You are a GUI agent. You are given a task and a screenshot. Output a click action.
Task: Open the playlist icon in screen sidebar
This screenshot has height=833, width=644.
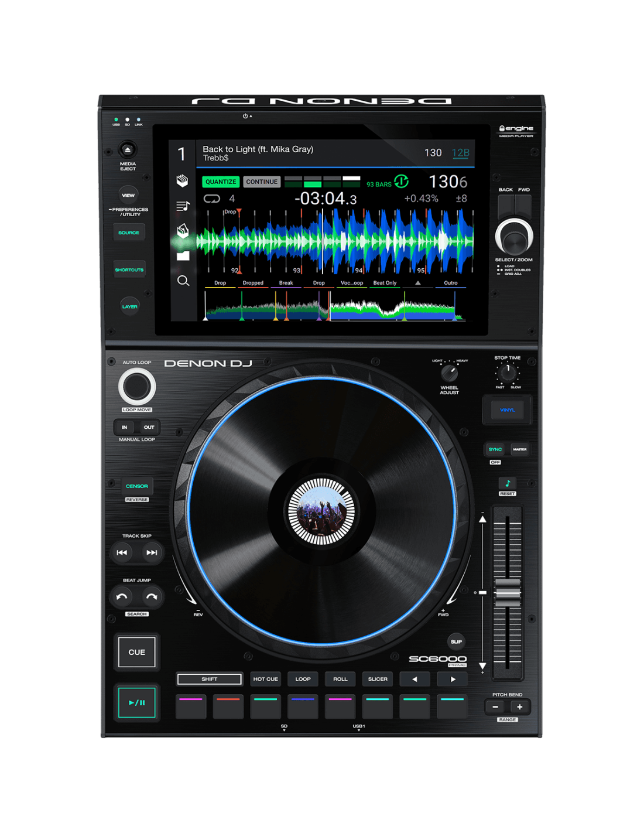[x=183, y=206]
